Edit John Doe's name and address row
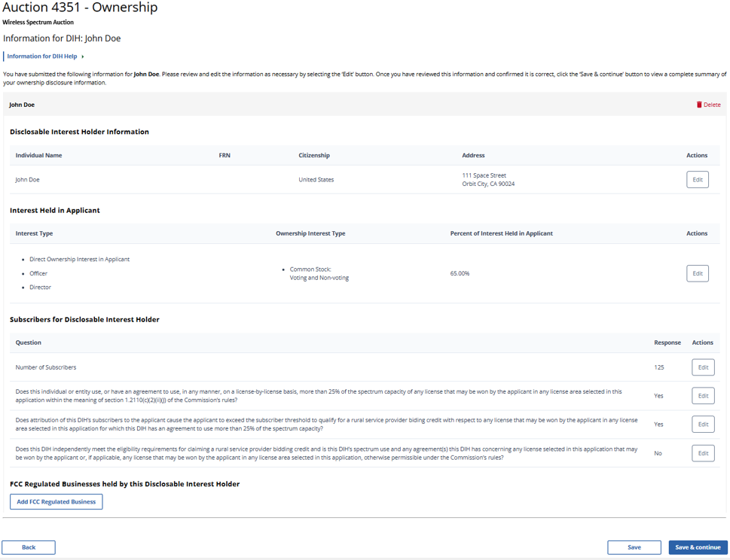This screenshot has width=730, height=560. (697, 180)
